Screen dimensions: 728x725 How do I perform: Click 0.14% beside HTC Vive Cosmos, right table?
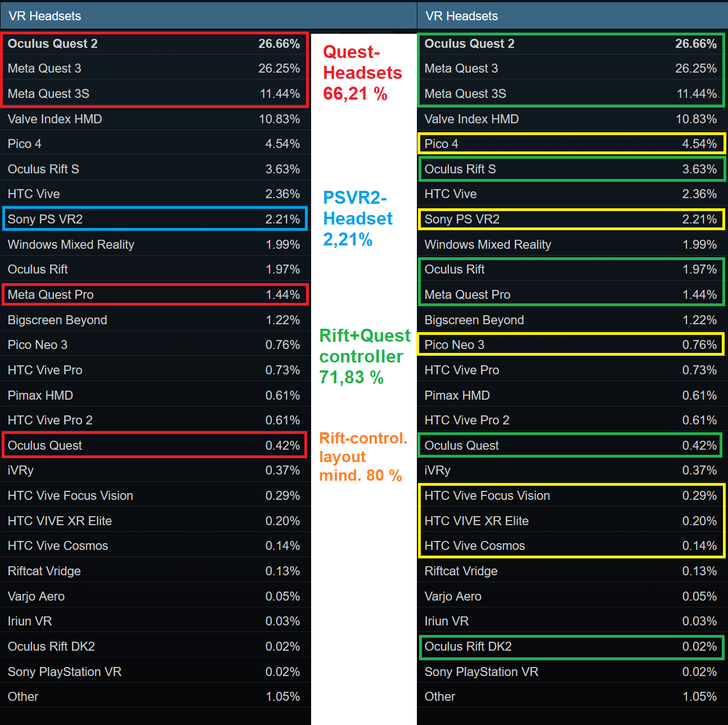[699, 546]
